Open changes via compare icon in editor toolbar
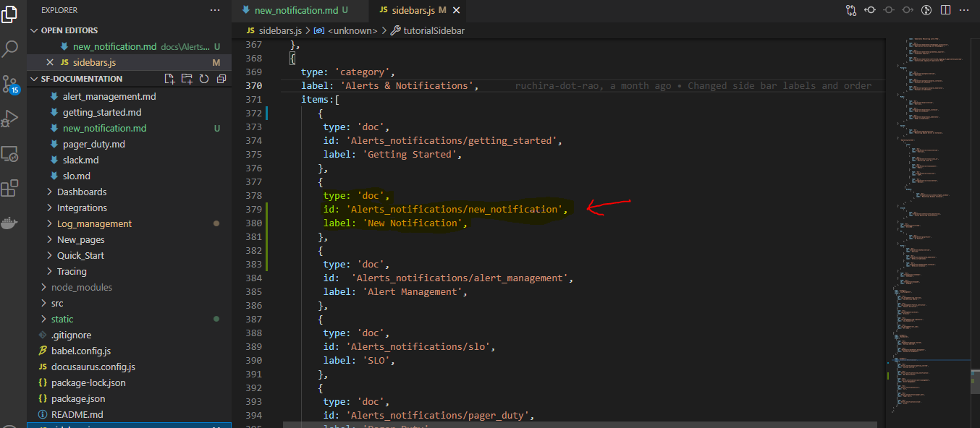980x428 pixels. 851,10
